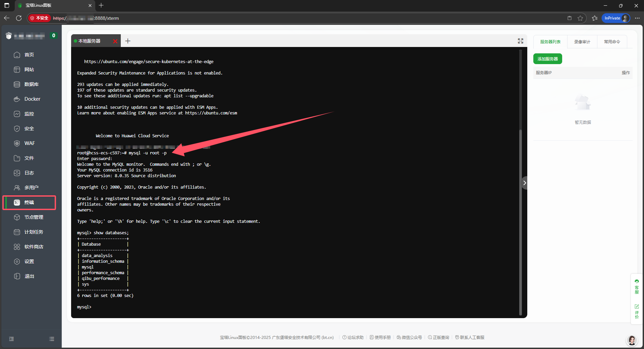The image size is (644, 349).
Task: Open the 文件 (Files) manager
Action: [x=29, y=158]
